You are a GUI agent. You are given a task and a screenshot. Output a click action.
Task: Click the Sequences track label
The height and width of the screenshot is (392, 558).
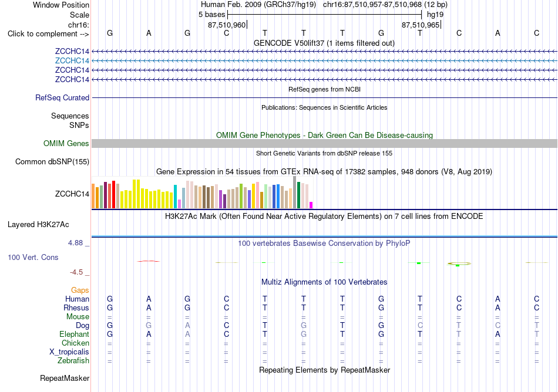tap(70, 116)
